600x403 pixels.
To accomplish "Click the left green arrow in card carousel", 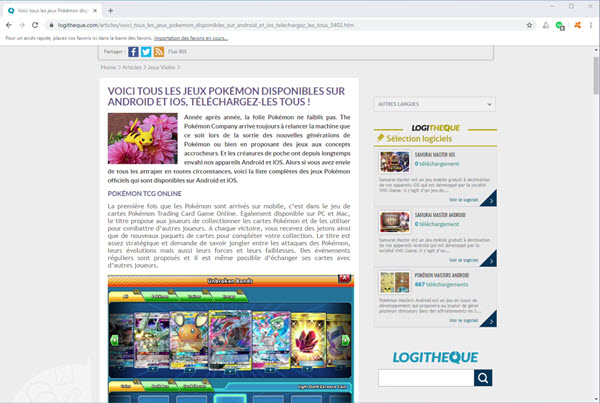I will [114, 340].
